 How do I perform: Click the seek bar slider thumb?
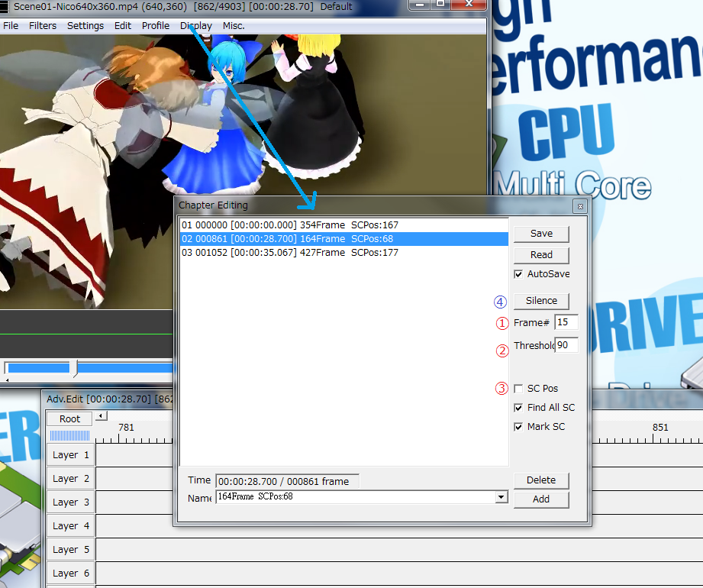click(75, 369)
